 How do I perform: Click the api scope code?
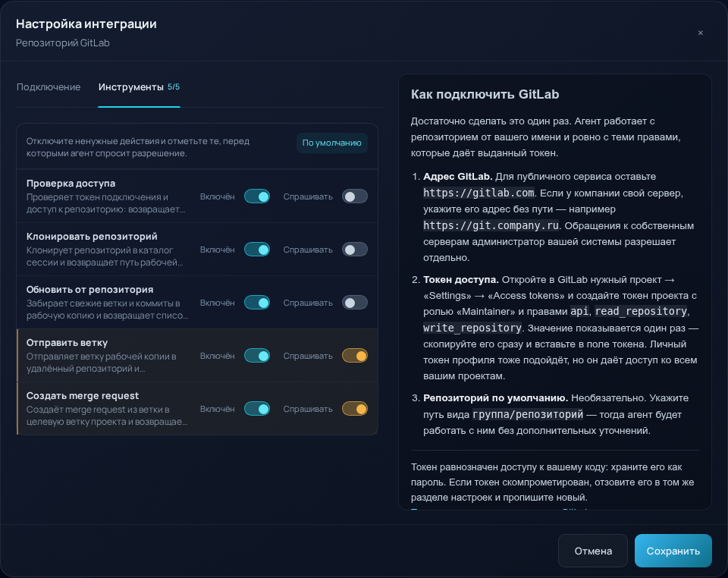click(x=579, y=311)
